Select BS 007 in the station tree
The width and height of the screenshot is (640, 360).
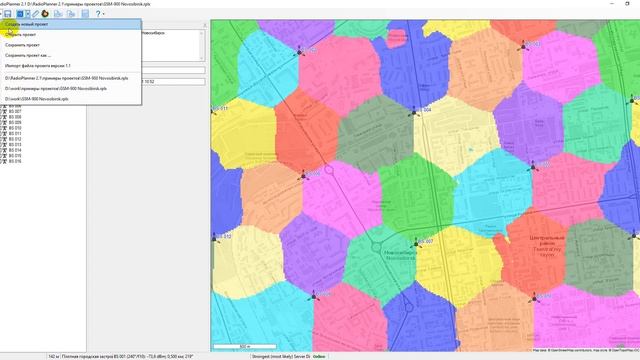(x=15, y=111)
